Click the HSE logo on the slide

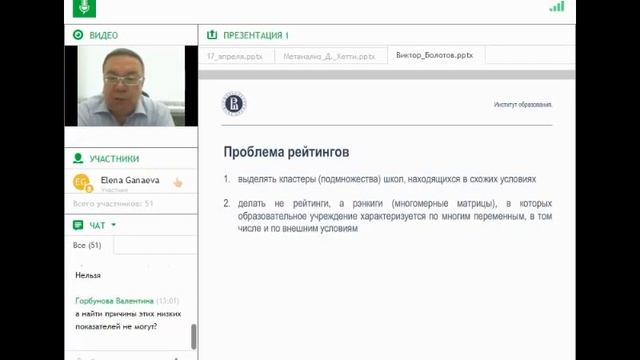pos(234,104)
